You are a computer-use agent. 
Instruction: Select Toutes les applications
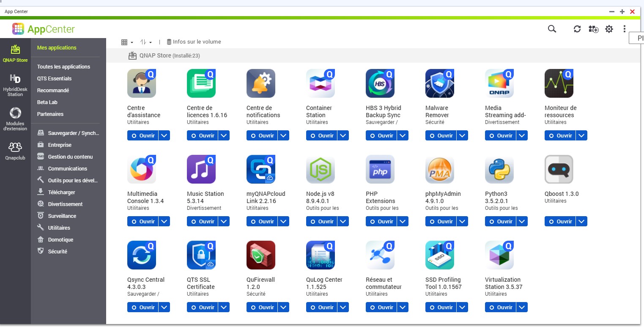coord(63,67)
